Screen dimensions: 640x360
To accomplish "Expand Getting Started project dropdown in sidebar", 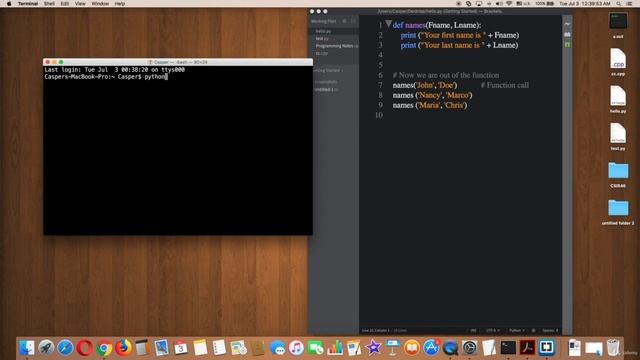I will pyautogui.click(x=328, y=70).
